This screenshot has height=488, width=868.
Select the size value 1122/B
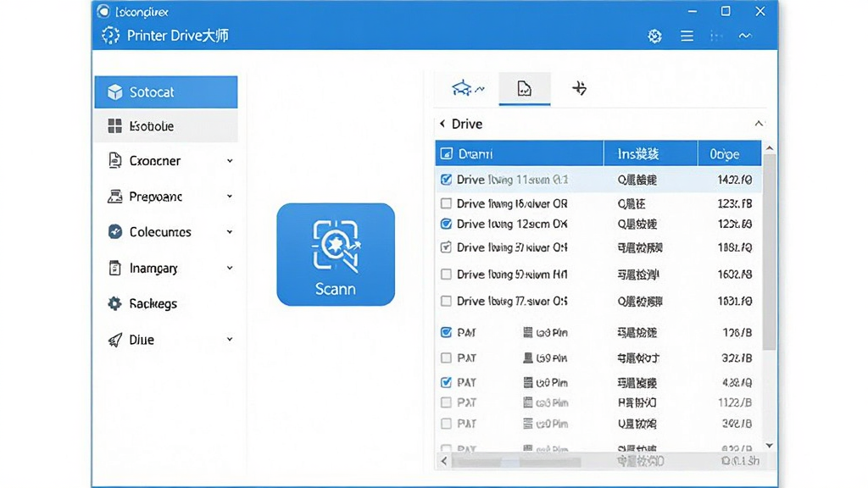tap(735, 402)
